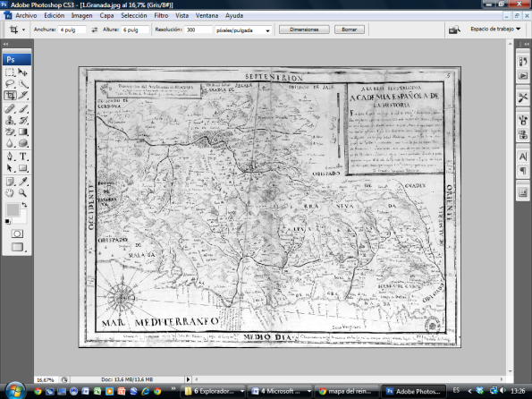Select the Lasso tool
Viewport: 532px width, 399px height.
point(10,83)
